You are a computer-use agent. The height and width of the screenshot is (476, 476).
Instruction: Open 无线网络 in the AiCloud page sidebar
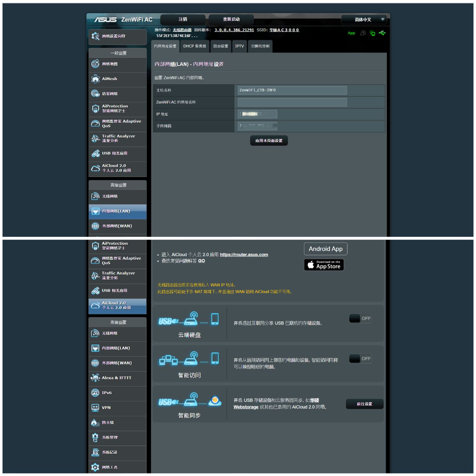118,333
